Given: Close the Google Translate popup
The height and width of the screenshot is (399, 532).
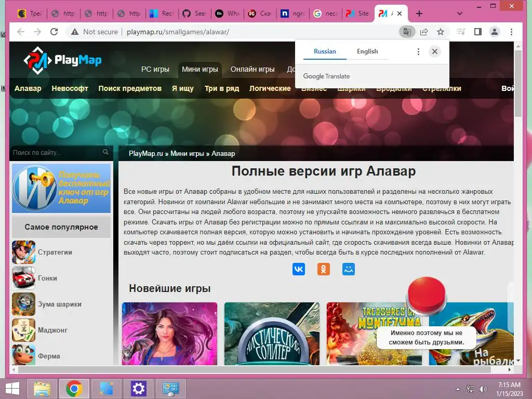Looking at the screenshot, I should (435, 51).
